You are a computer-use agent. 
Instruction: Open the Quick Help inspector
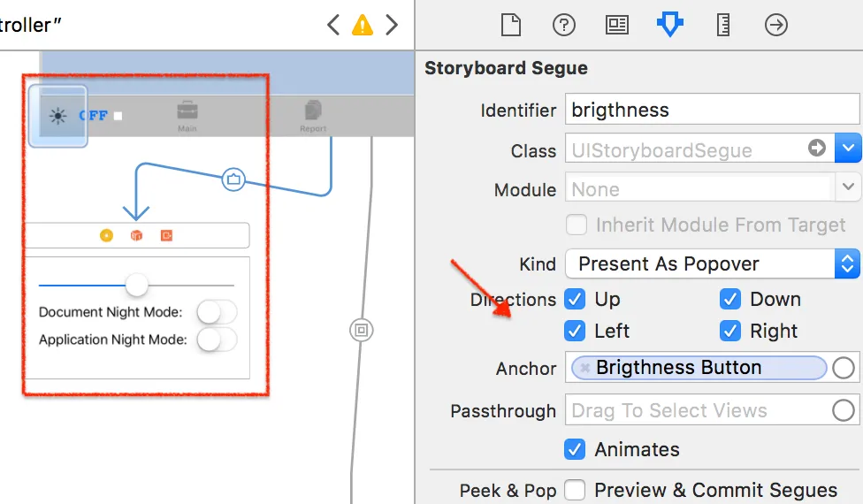564,25
